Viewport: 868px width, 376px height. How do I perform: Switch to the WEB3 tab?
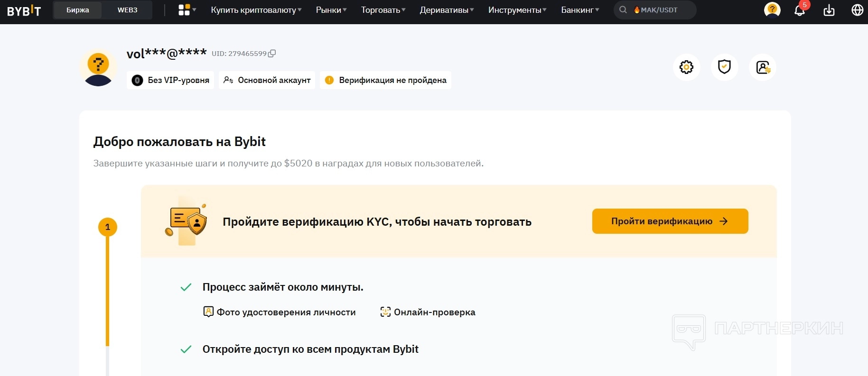(127, 10)
